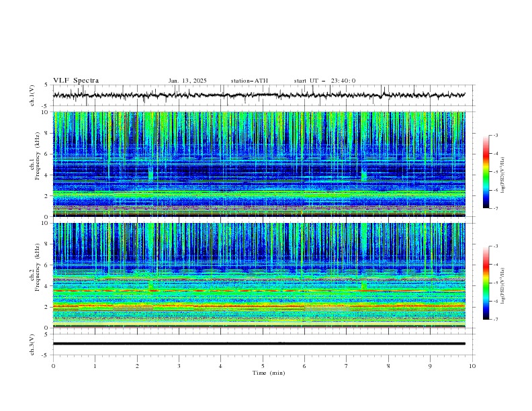Screen dimensions: 532x411
Task: Click the time axis tick label '7'
Action: 347,366
